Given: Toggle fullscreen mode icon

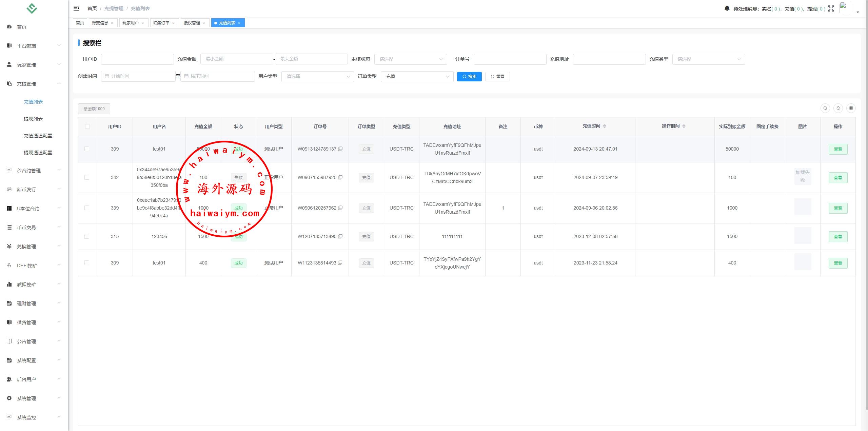Looking at the screenshot, I should (831, 9).
